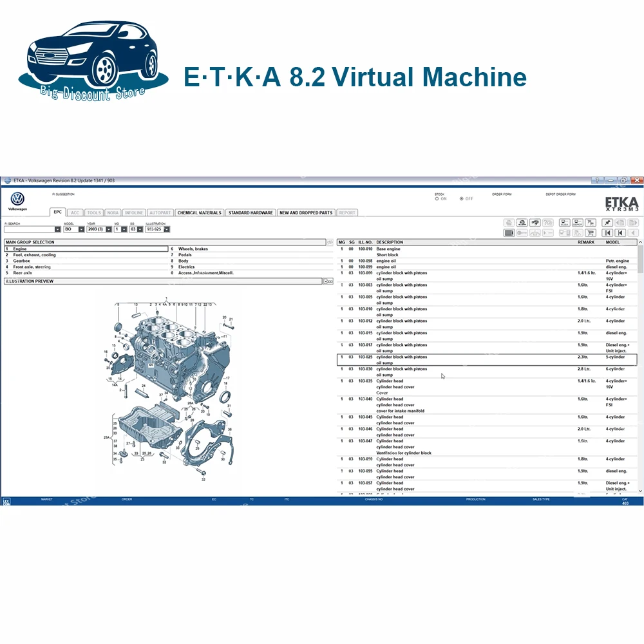The height and width of the screenshot is (644, 644).
Task: Select row 103-047 Cylinder head ventilation
Action: point(487,447)
